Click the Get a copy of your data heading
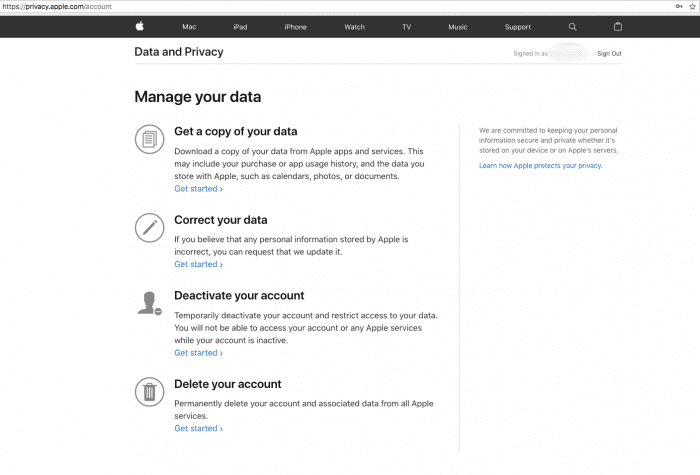The image size is (700, 475). (236, 131)
